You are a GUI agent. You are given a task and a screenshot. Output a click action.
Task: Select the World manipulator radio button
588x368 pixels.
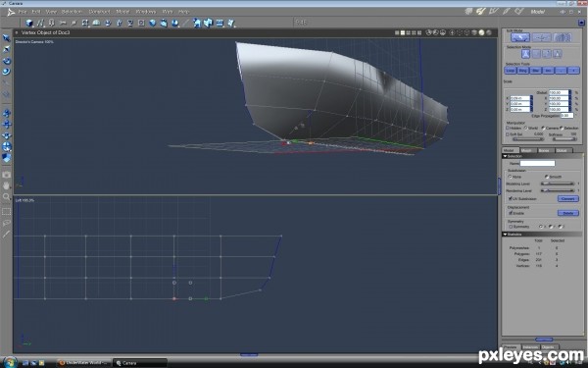coord(525,128)
